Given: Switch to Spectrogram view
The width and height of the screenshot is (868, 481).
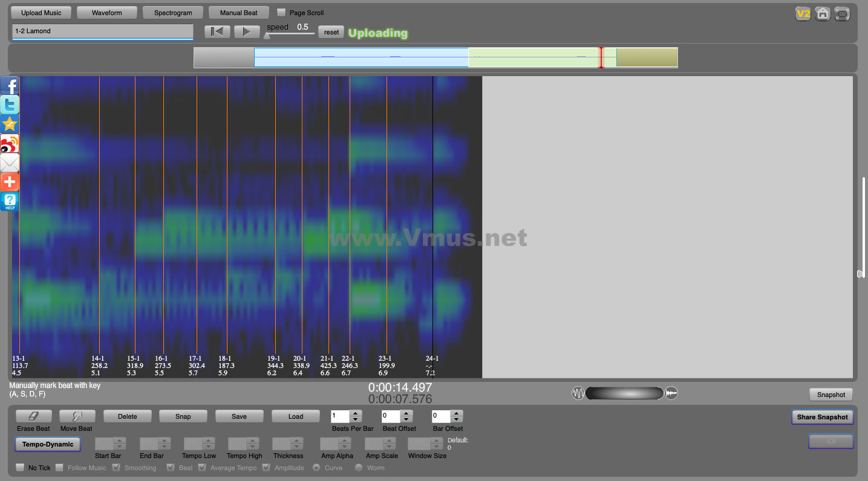Looking at the screenshot, I should click(x=173, y=12).
